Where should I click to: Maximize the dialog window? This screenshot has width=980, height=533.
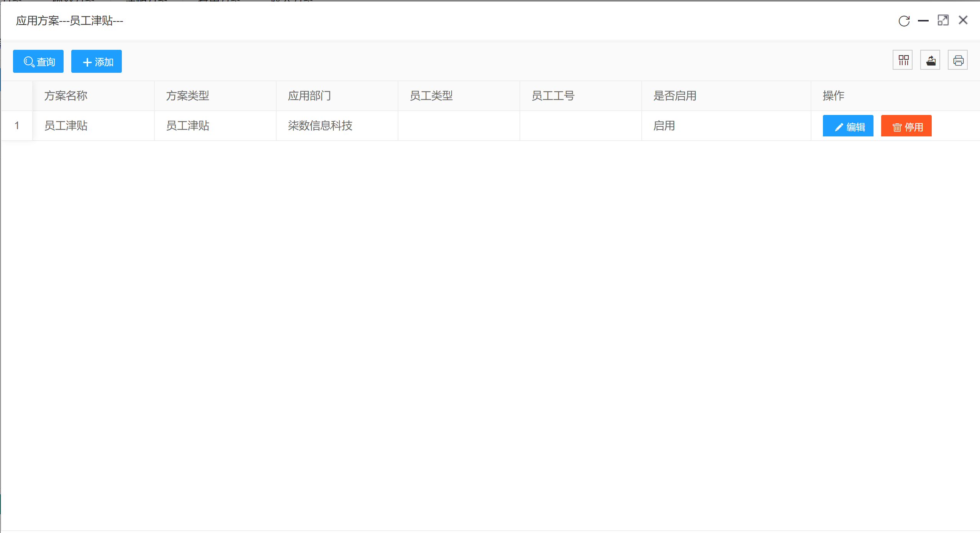pos(943,20)
